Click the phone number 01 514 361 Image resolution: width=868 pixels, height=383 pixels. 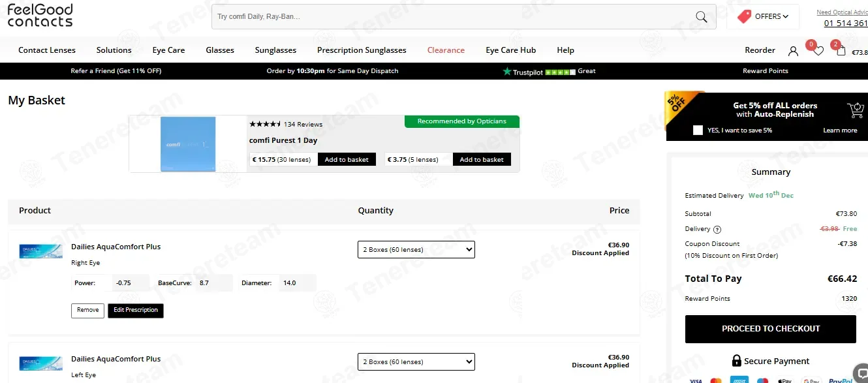846,23
